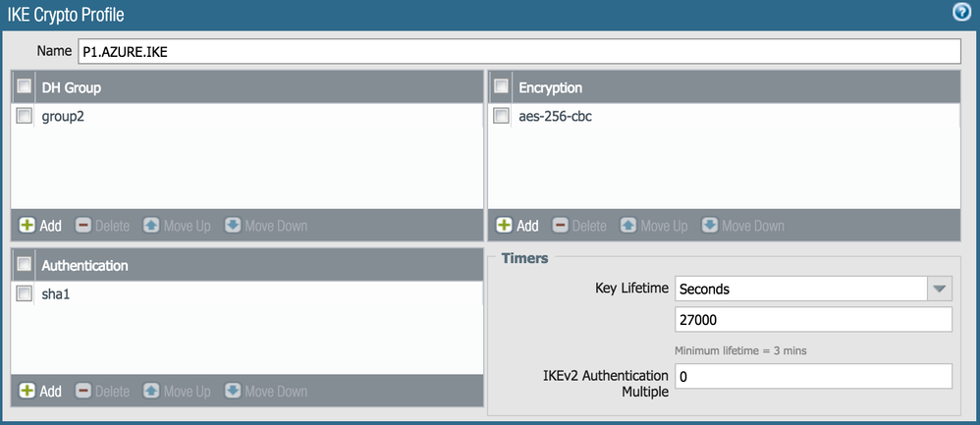Expand the Key Lifetime units dropdown arrow
The image size is (980, 425).
coord(940,289)
